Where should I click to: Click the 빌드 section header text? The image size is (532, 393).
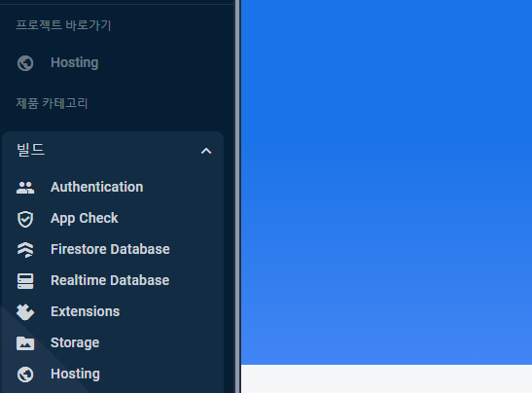click(x=30, y=150)
